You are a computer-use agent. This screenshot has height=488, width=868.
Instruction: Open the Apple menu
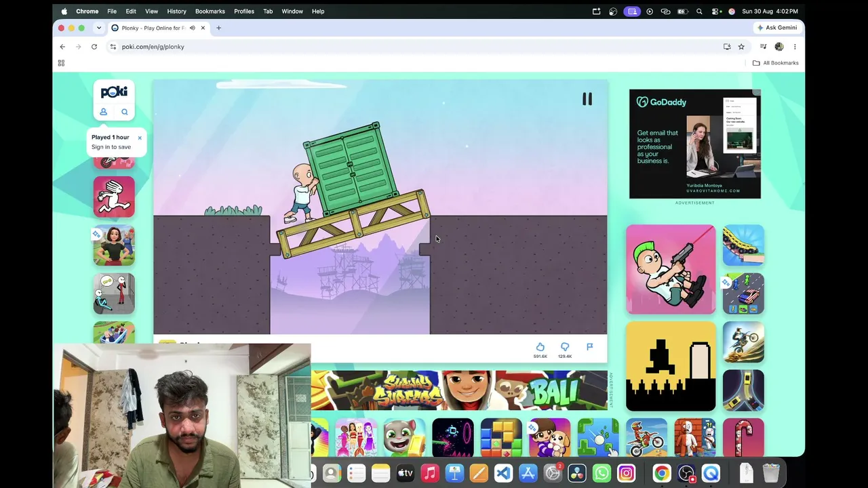pyautogui.click(x=64, y=11)
